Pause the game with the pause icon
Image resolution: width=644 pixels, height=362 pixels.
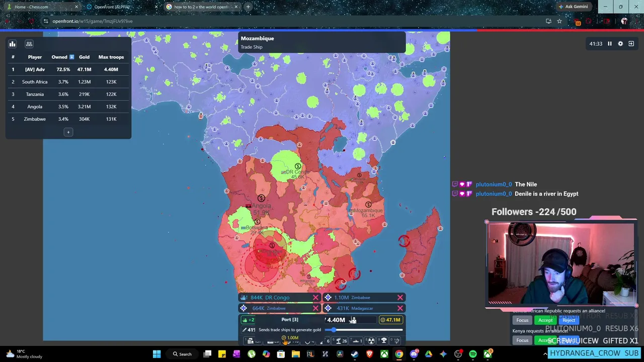(x=609, y=44)
